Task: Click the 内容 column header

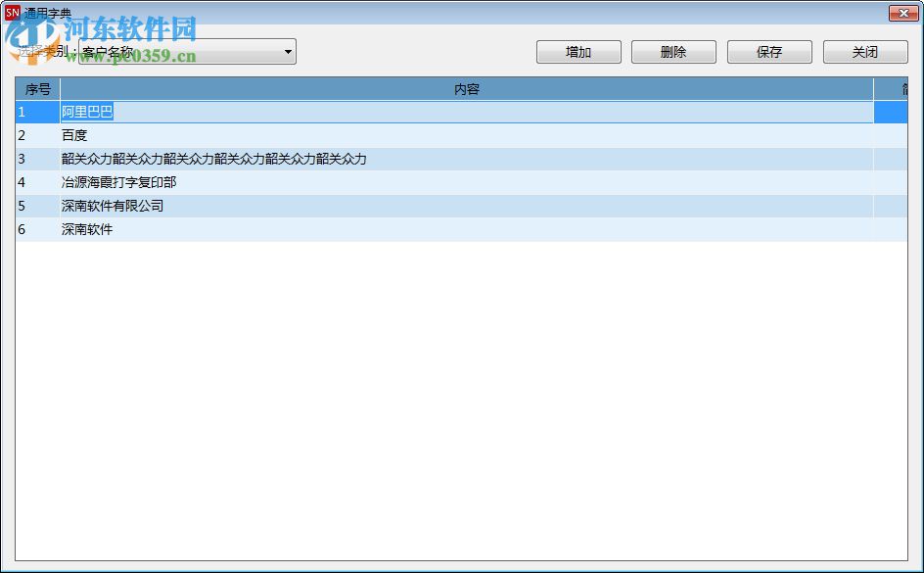Action: tap(467, 89)
